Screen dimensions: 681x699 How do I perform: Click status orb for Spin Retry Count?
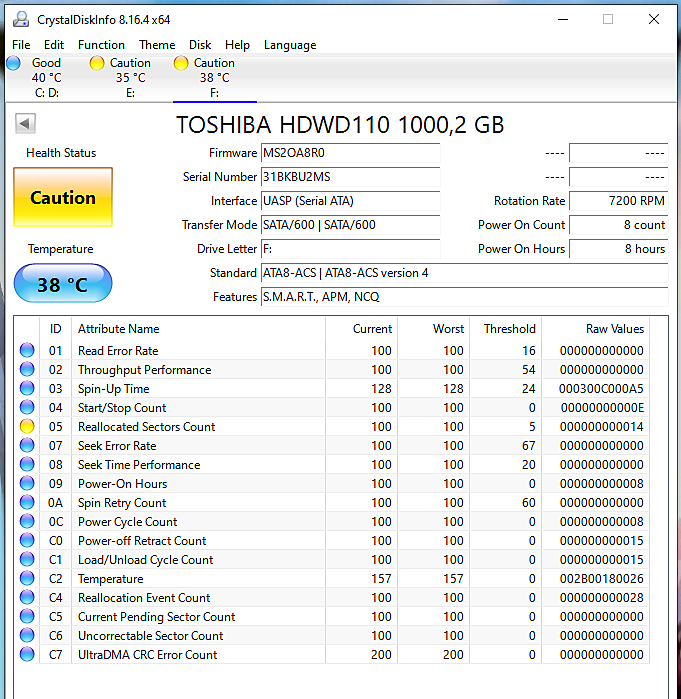pyautogui.click(x=27, y=502)
